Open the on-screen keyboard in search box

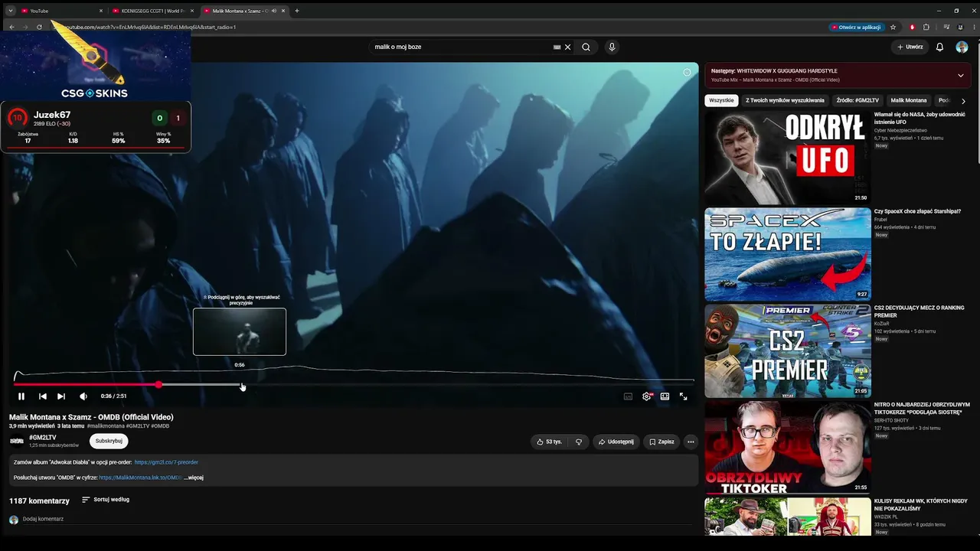coord(557,47)
